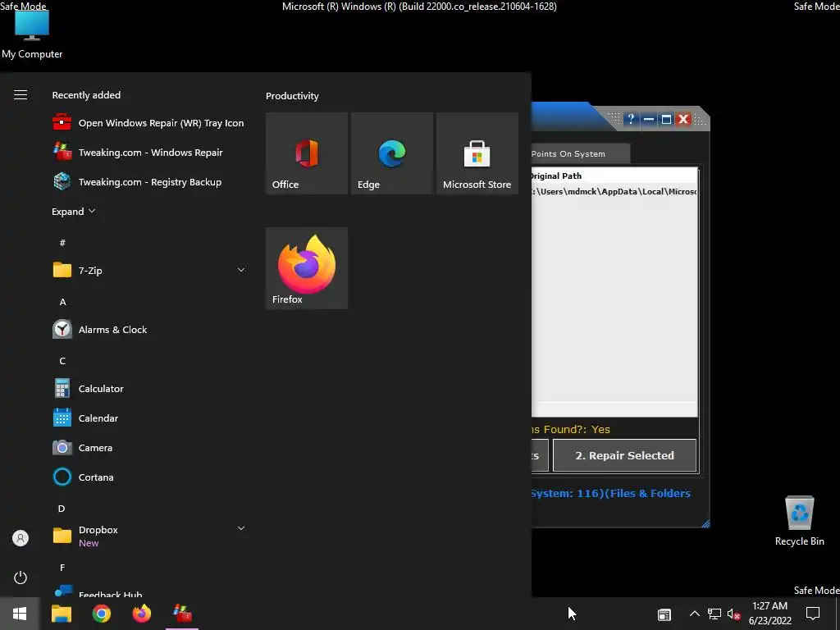
Task: Open the Office tile
Action: [x=307, y=153]
